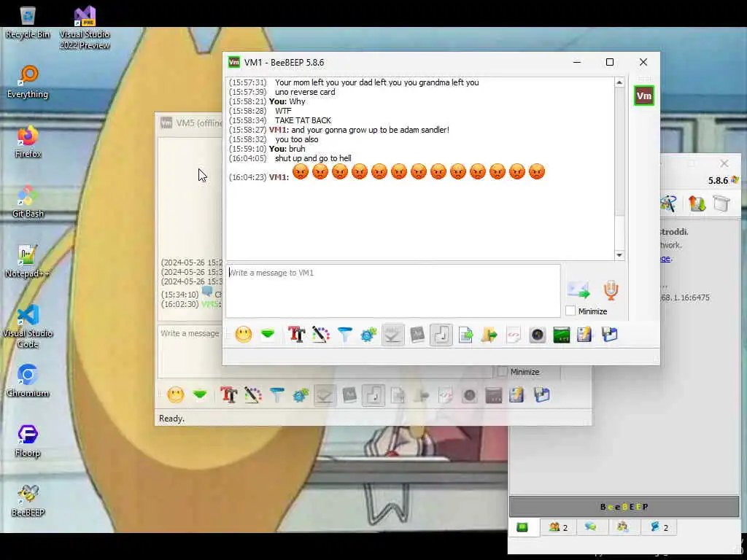Image resolution: width=747 pixels, height=560 pixels.
Task: Click send folder icon in VM1 toolbar
Action: pyautogui.click(x=489, y=335)
